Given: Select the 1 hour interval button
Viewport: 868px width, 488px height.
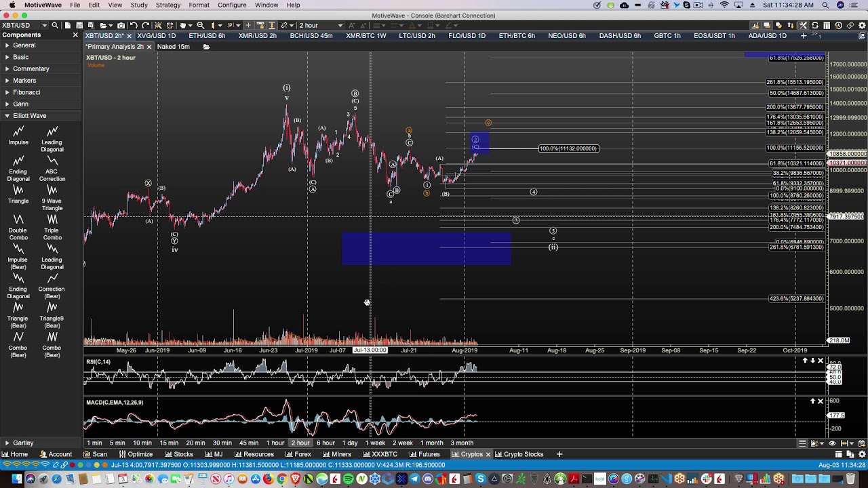Looking at the screenshot, I should (275, 443).
